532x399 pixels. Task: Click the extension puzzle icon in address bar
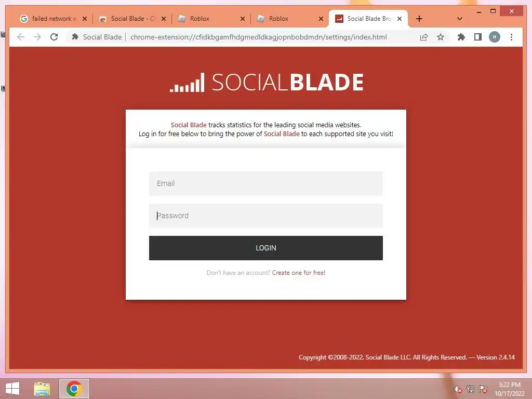(75, 37)
